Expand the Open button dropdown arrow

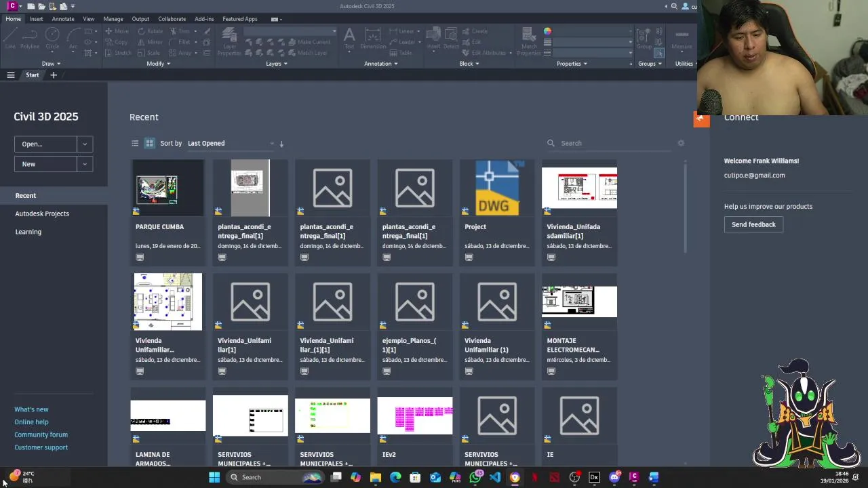click(x=85, y=144)
